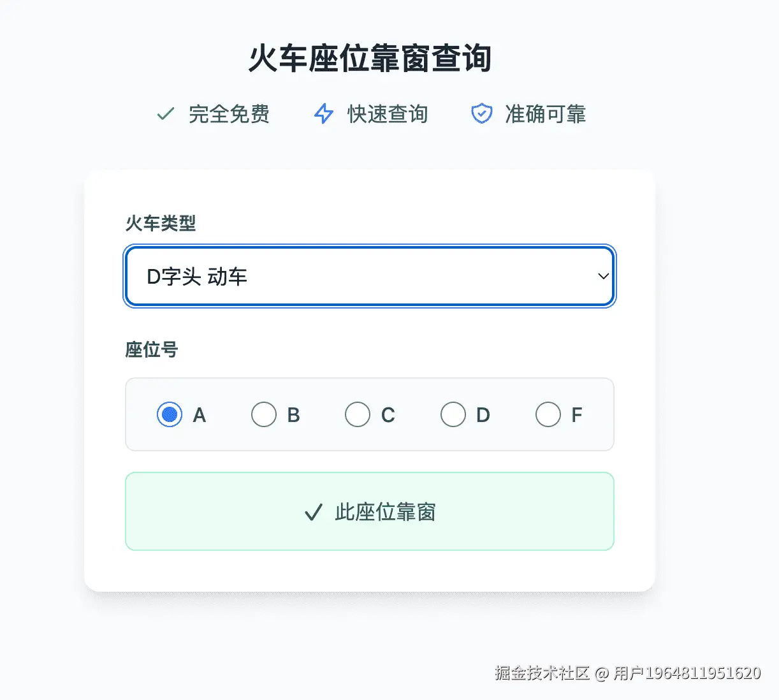Click the 火车类型 field label

click(x=161, y=223)
